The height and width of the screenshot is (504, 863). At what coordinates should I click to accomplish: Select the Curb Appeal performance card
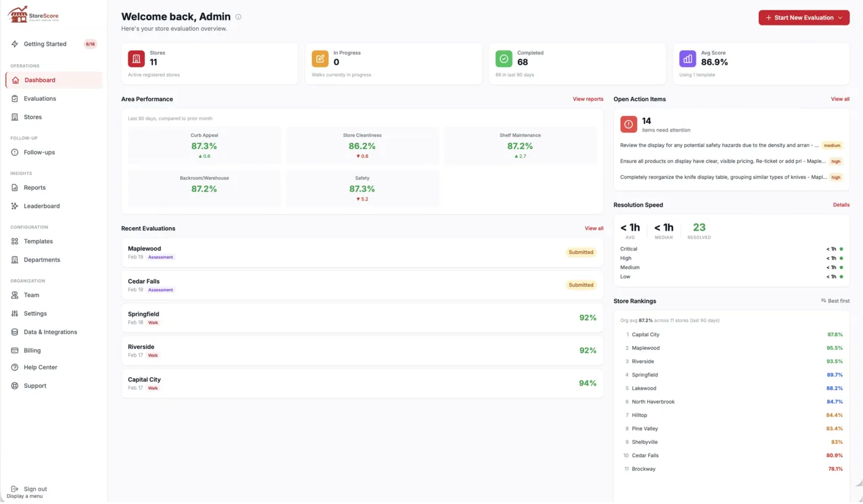click(204, 146)
